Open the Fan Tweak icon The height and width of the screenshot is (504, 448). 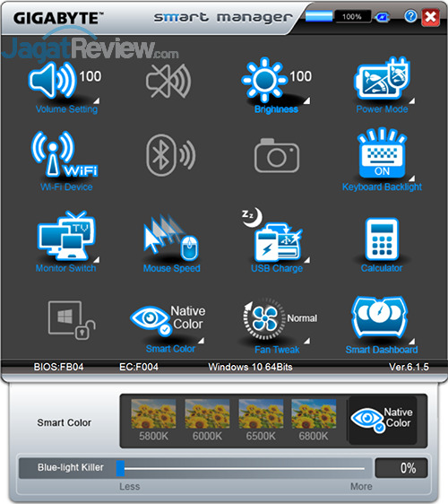click(264, 318)
